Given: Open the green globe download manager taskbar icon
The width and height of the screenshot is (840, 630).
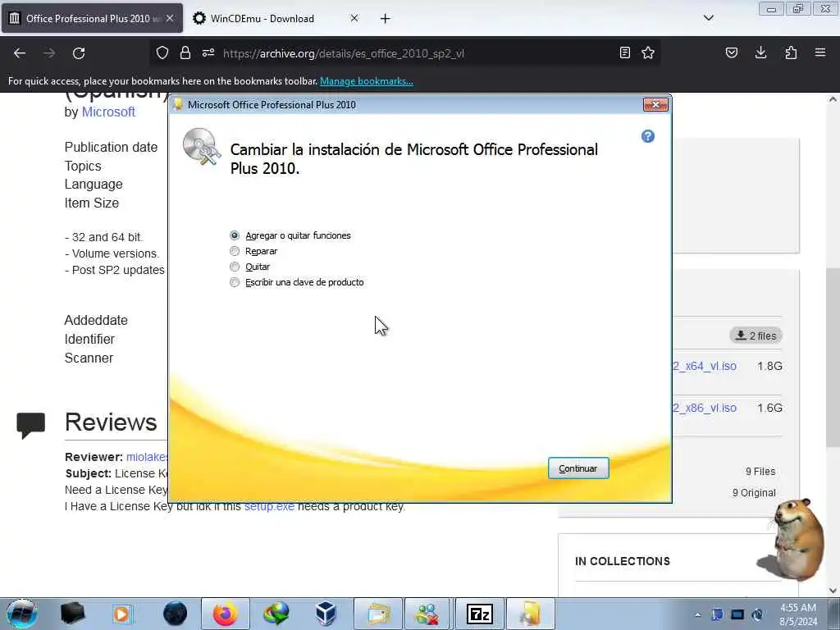Looking at the screenshot, I should click(x=276, y=614).
